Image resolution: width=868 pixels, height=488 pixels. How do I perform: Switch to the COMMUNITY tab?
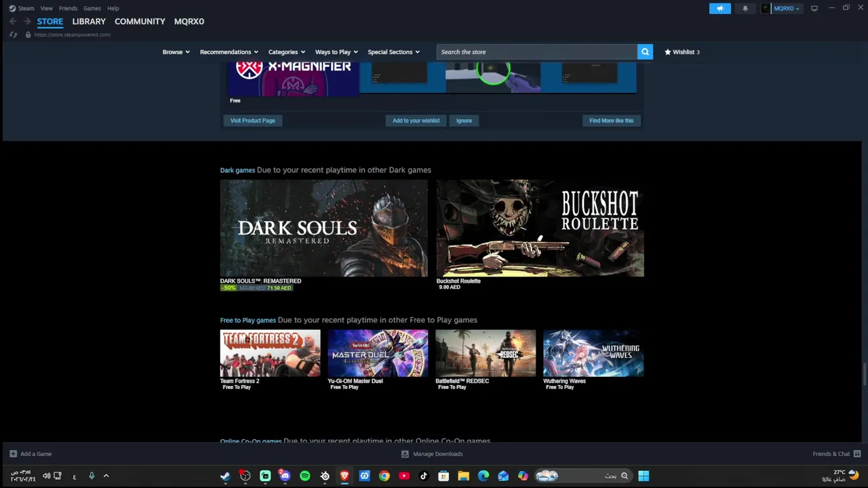140,21
